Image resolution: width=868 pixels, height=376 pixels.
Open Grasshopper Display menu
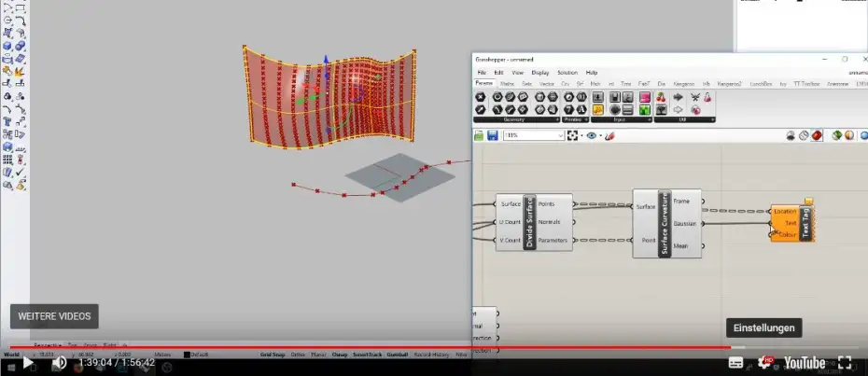tap(539, 73)
